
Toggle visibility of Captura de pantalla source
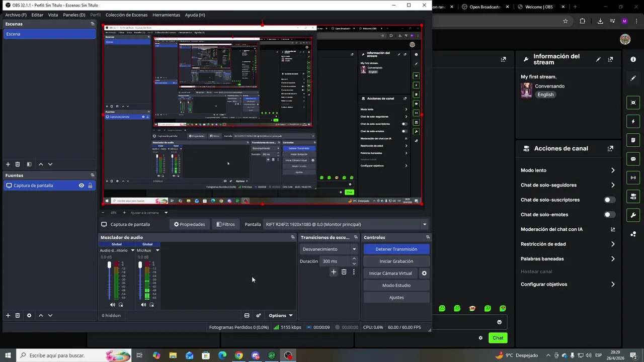pos(81,186)
